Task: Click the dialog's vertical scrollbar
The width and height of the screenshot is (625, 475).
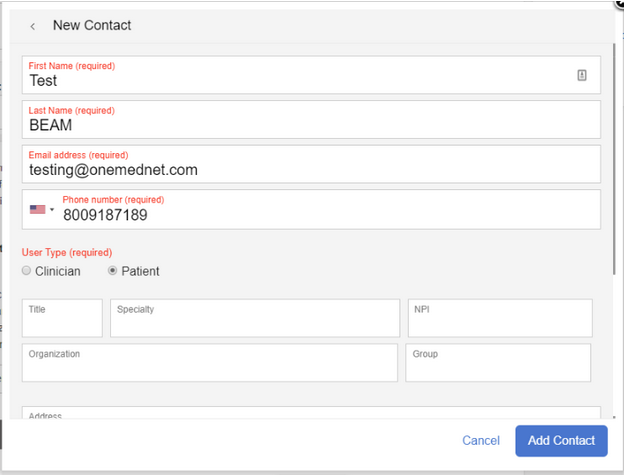Action: 615,160
